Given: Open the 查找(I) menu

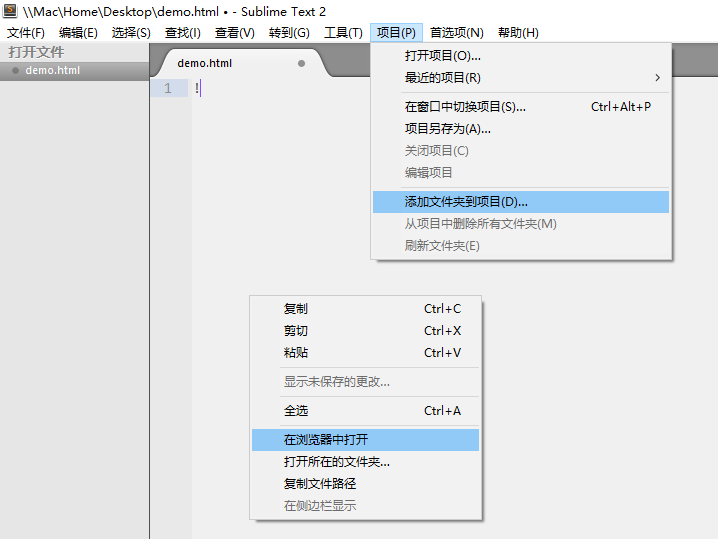Looking at the screenshot, I should click(x=182, y=33).
